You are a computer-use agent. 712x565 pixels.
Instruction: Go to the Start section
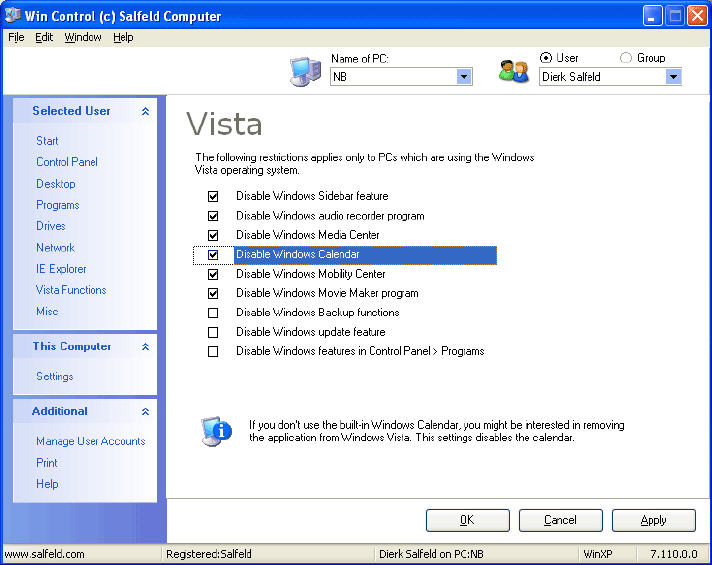tap(47, 141)
